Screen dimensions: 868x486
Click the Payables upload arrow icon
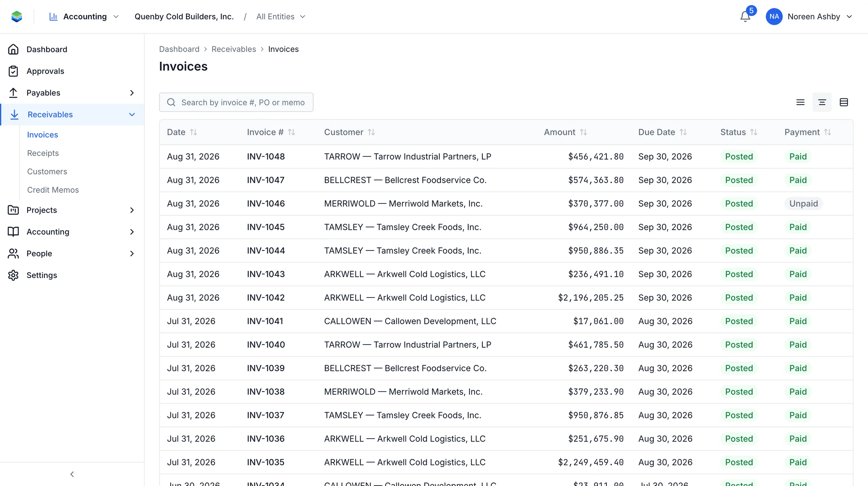pyautogui.click(x=13, y=93)
